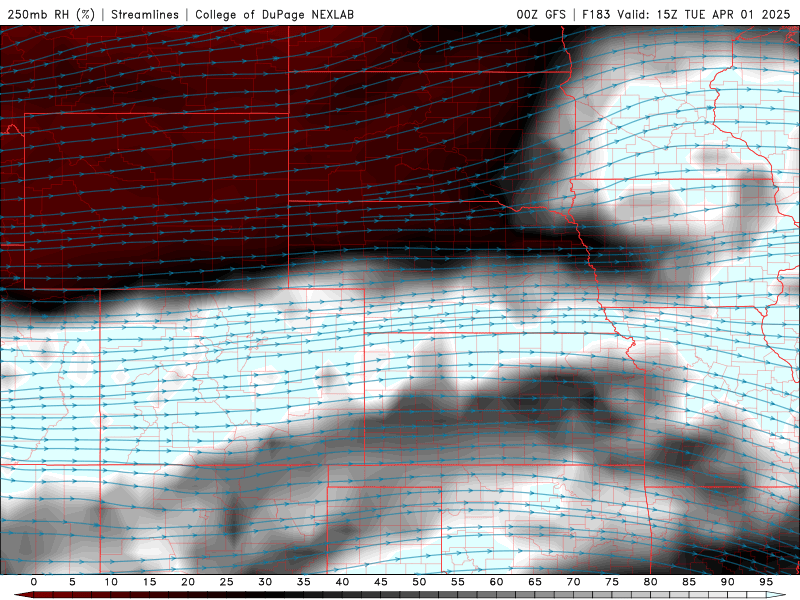Image resolution: width=800 pixels, height=600 pixels.
Task: Click the '25' scale value
Action: (227, 582)
